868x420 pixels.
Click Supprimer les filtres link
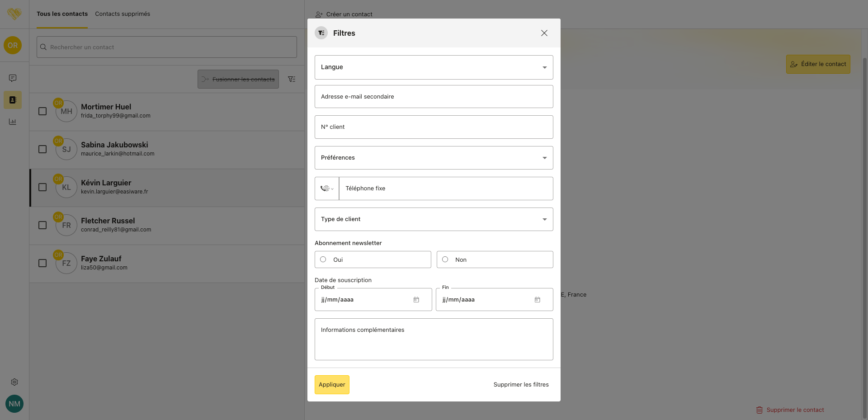coord(521,385)
